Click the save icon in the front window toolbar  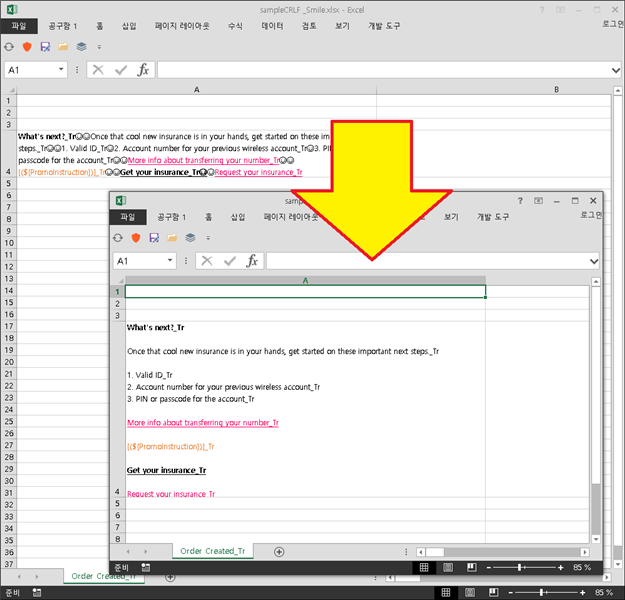[154, 238]
